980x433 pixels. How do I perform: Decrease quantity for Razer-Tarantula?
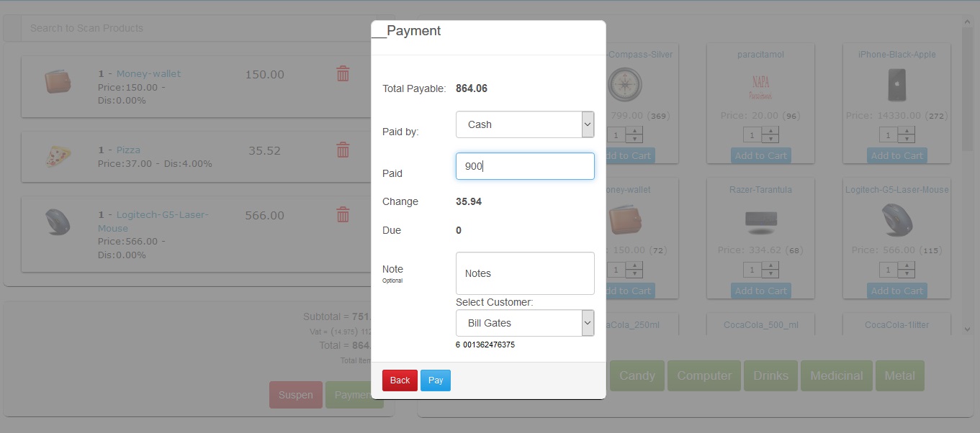tap(770, 274)
